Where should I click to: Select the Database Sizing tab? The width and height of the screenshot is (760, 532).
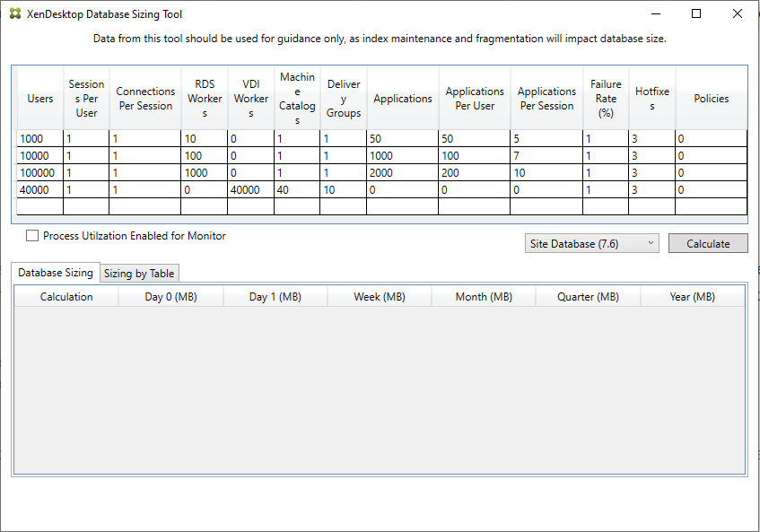(56, 273)
